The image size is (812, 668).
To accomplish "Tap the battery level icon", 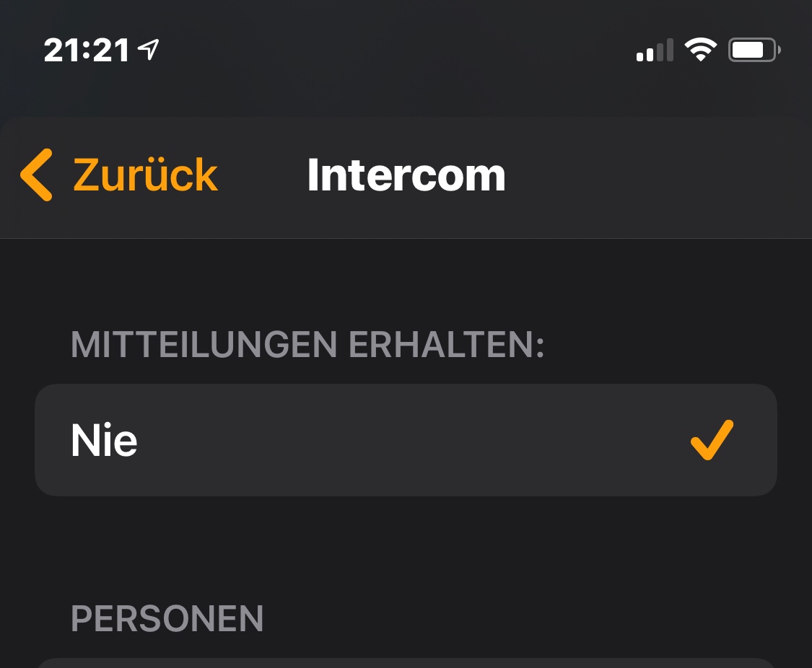I will (754, 50).
